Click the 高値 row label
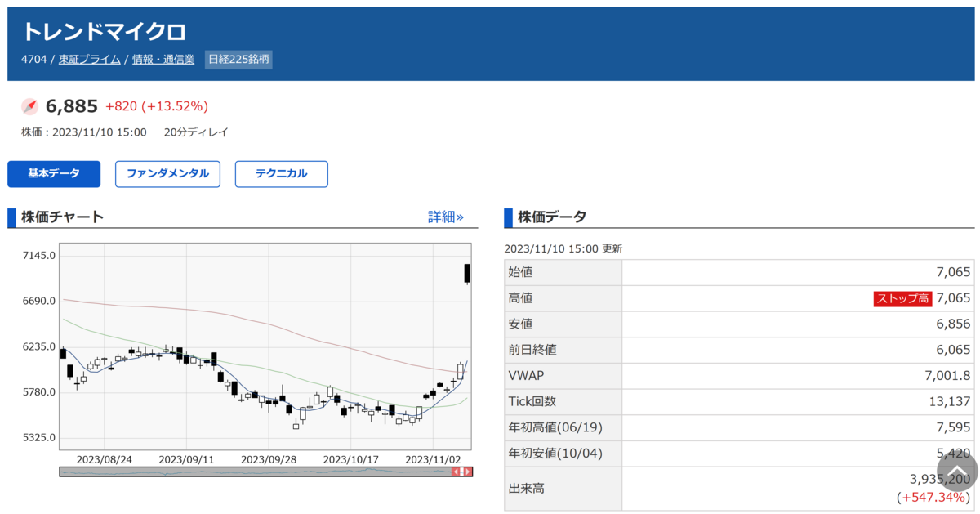 [x=520, y=298]
